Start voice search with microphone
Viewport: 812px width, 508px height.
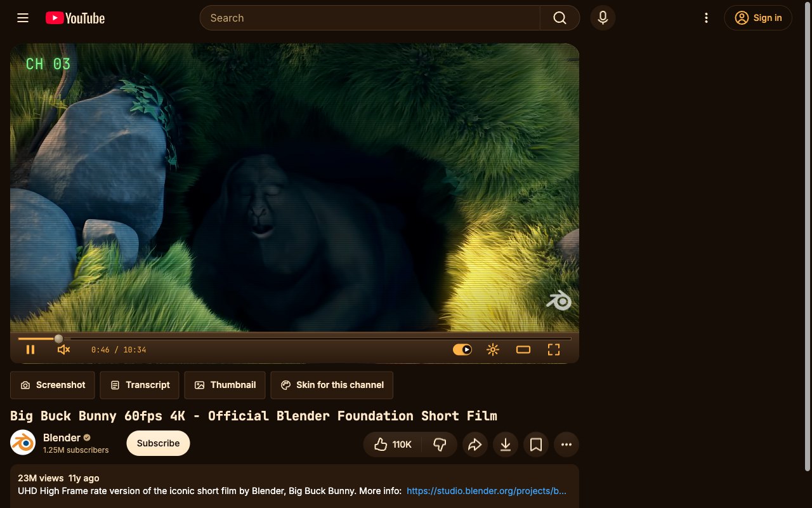(603, 18)
